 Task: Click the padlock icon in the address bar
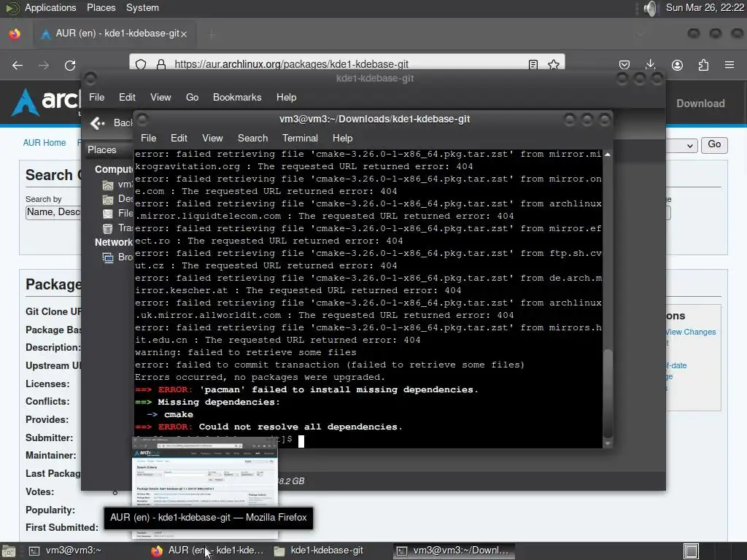pyautogui.click(x=161, y=64)
